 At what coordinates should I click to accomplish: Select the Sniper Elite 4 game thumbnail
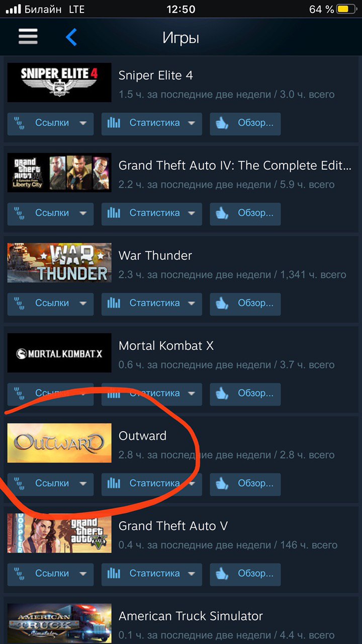pyautogui.click(x=59, y=83)
